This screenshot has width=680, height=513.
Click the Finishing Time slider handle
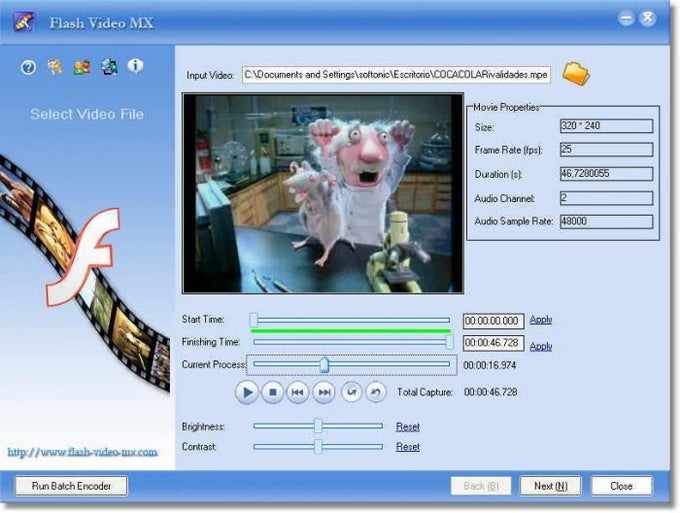pos(449,342)
